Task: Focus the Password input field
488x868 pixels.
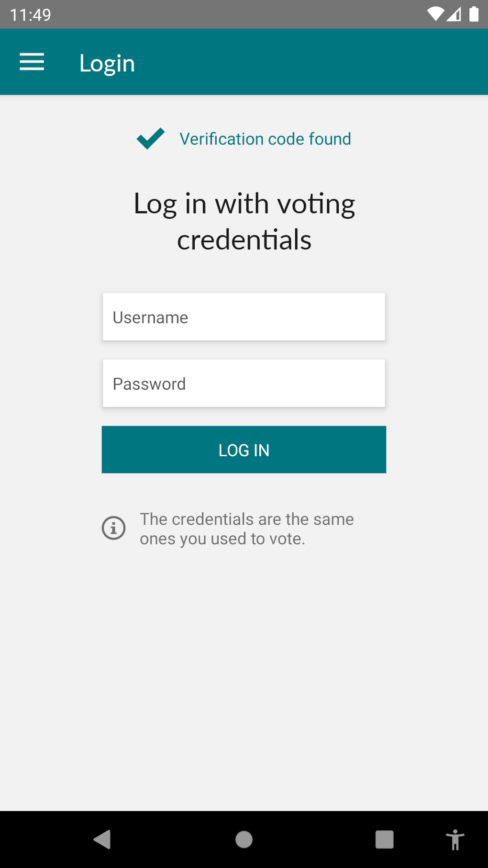Action: tap(244, 383)
